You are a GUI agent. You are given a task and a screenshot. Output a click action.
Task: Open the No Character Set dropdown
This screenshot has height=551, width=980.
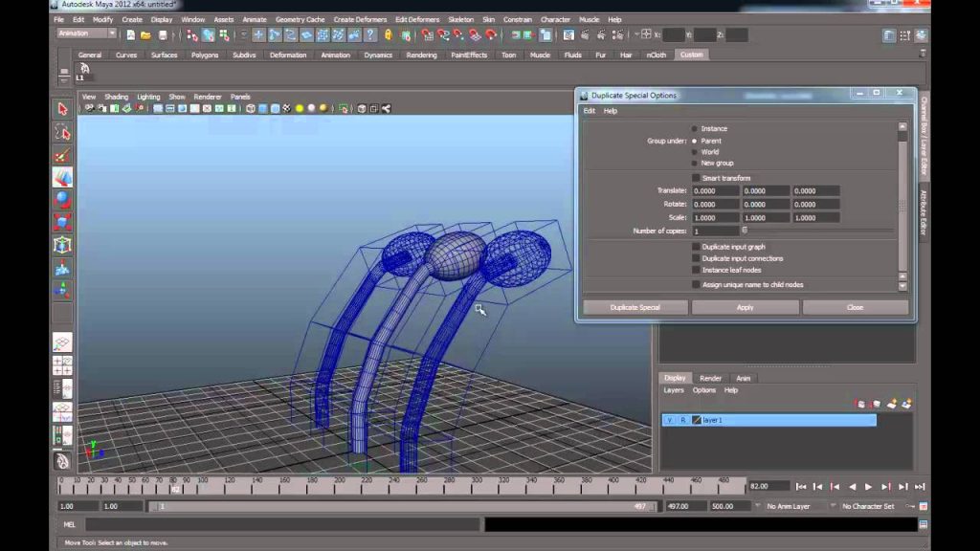(869, 506)
